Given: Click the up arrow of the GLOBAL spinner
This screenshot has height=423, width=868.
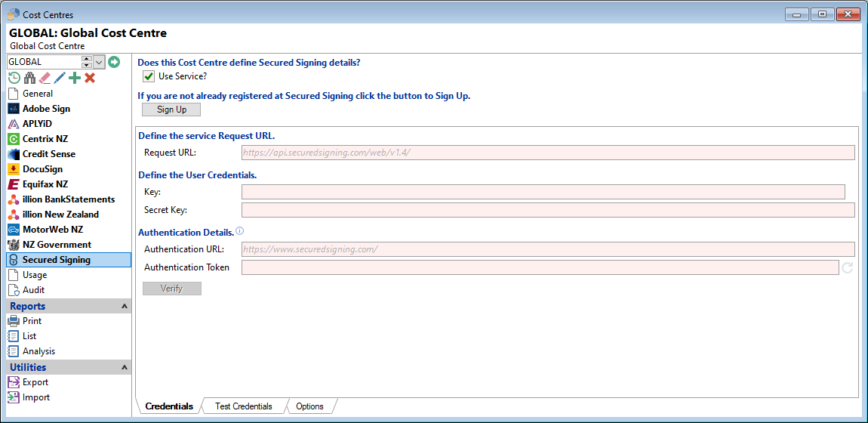Looking at the screenshot, I should click(x=86, y=59).
